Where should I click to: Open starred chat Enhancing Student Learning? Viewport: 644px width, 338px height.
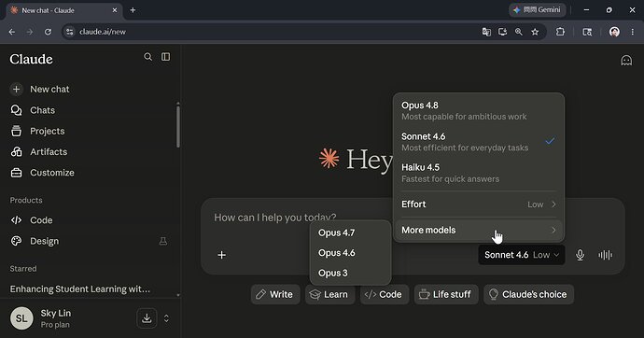pyautogui.click(x=80, y=289)
